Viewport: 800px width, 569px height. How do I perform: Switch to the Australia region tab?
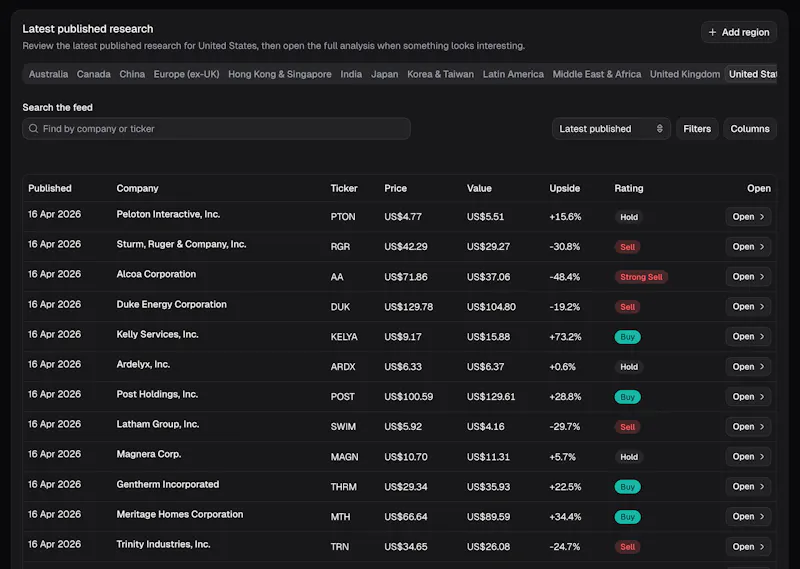pos(48,74)
